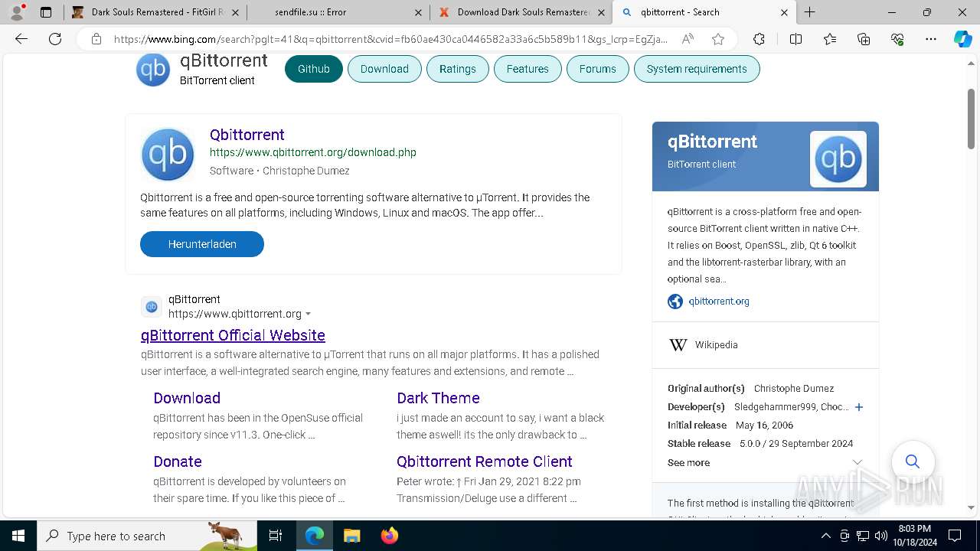Open Browser essentials heart icon
Viewport: 980px width, 551px height.
(897, 39)
